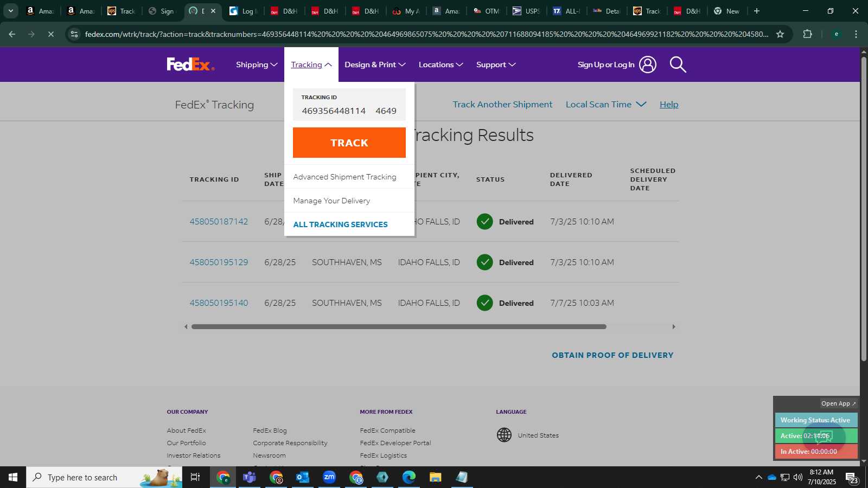The image size is (868, 488).
Task: Click Open App in status widget
Action: [x=838, y=403]
